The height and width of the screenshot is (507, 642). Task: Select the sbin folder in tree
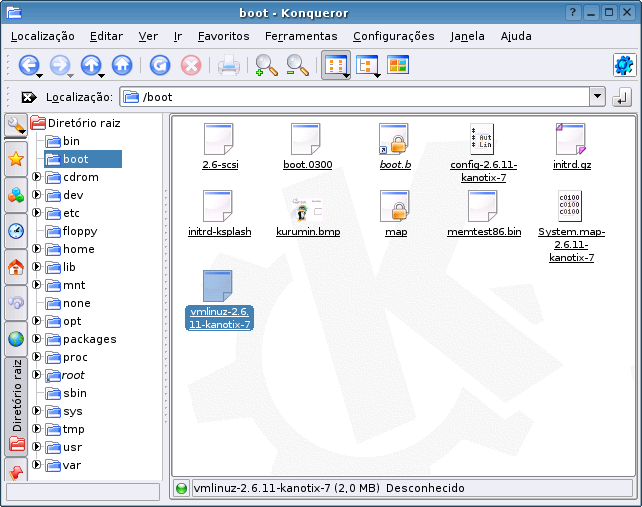pos(66,393)
